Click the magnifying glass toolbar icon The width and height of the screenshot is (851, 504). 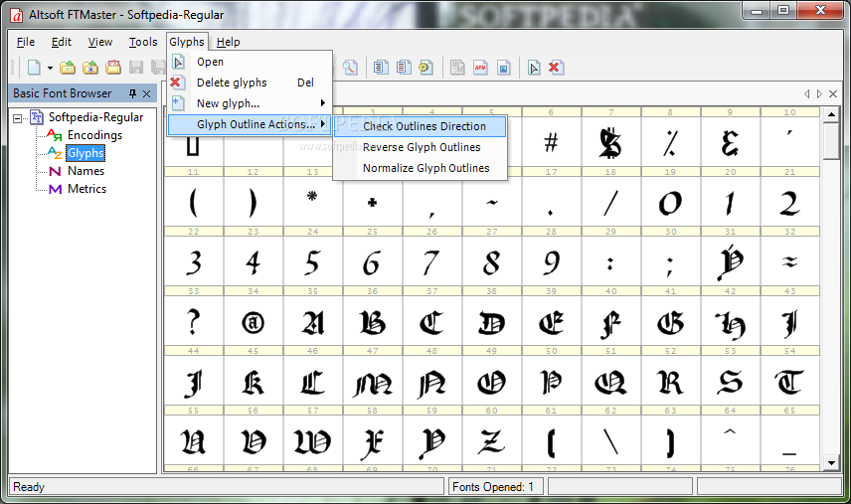[350, 68]
